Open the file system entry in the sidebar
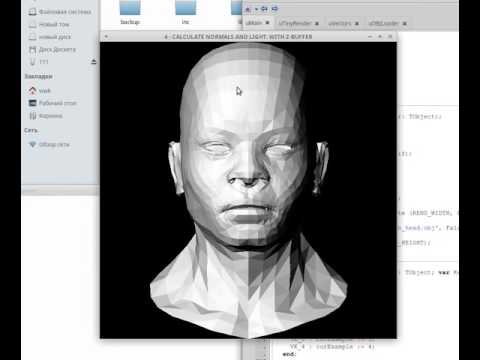 point(60,12)
